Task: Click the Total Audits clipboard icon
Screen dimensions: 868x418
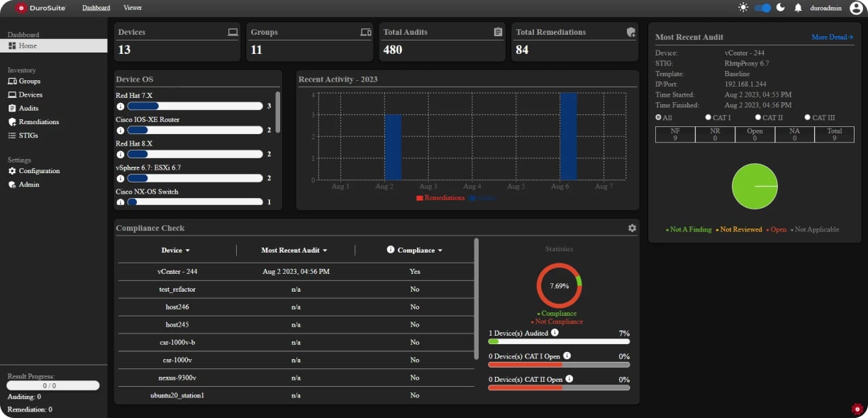Action: click(498, 32)
